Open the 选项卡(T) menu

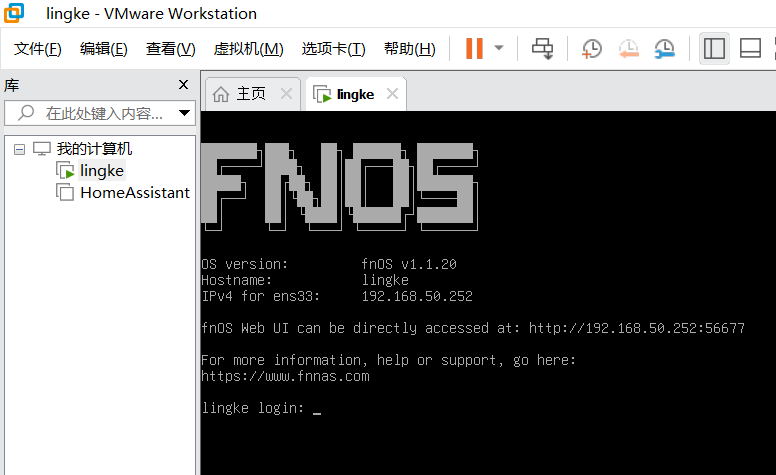[334, 48]
